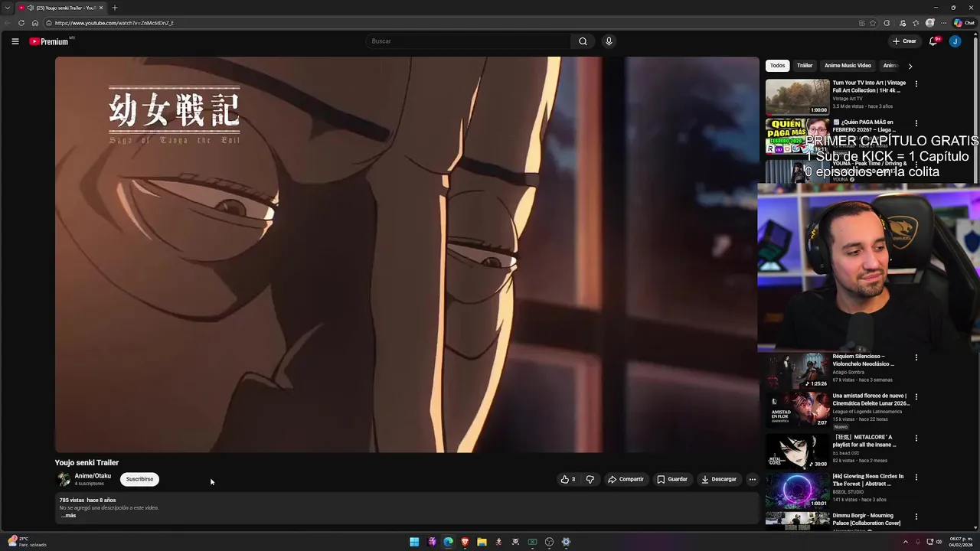This screenshot has width=980, height=551.
Task: Open Brave browser from the taskbar
Action: coord(465,542)
